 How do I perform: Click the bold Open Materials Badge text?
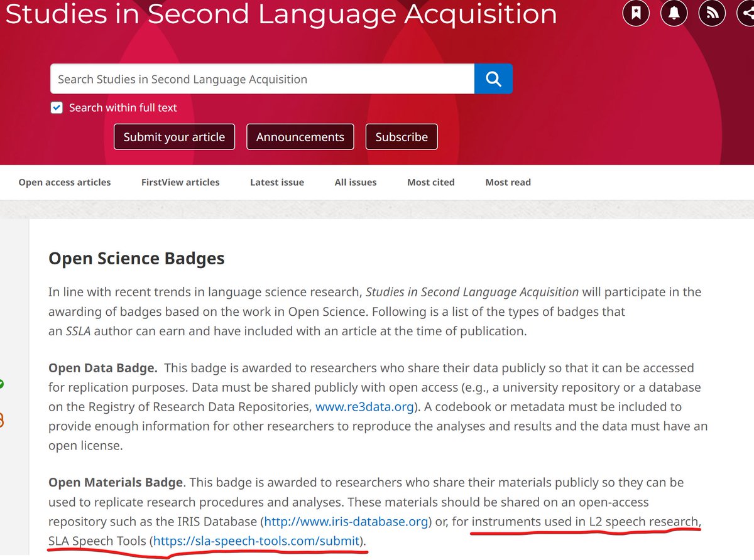[x=116, y=483]
